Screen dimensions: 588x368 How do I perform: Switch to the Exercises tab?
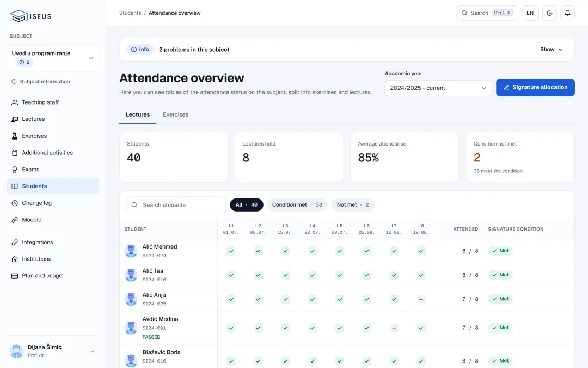pyautogui.click(x=175, y=114)
